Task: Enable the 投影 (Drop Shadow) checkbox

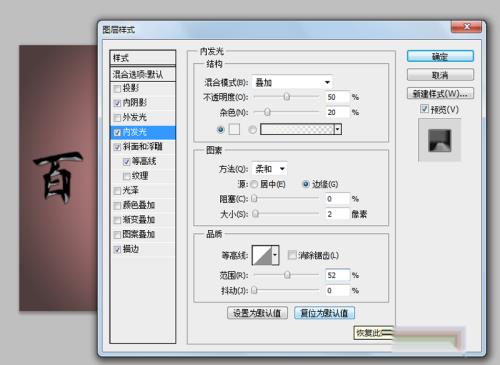Action: (117, 89)
